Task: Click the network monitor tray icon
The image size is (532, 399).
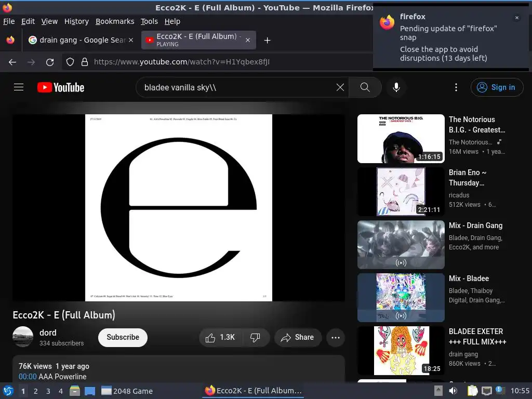Action: tap(486, 391)
